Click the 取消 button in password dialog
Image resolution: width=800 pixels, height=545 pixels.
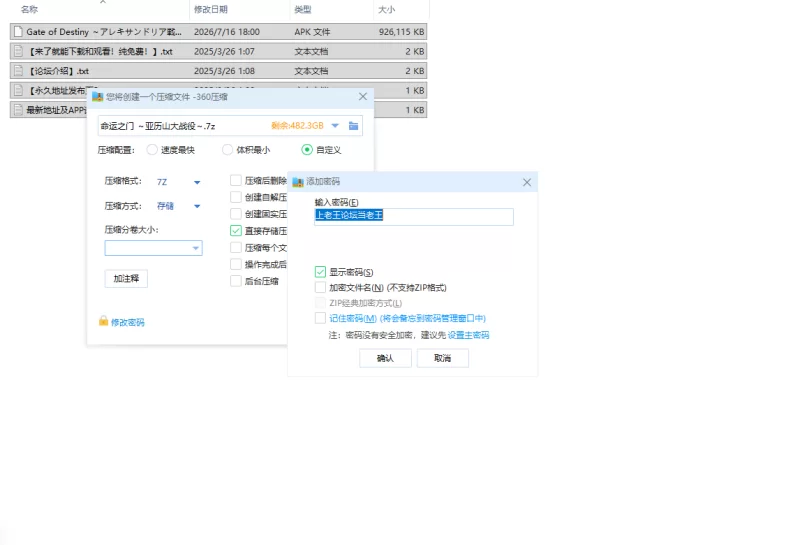pos(442,358)
